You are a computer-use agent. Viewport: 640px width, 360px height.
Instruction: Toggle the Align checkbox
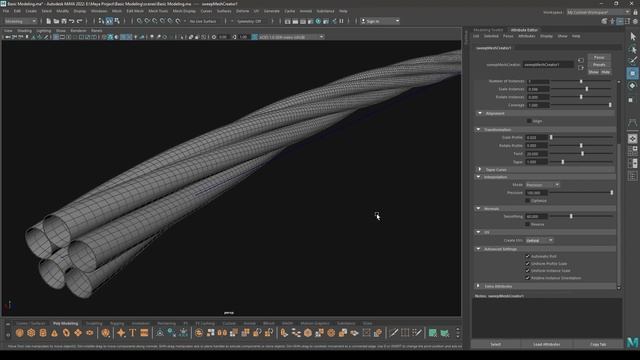coord(529,121)
